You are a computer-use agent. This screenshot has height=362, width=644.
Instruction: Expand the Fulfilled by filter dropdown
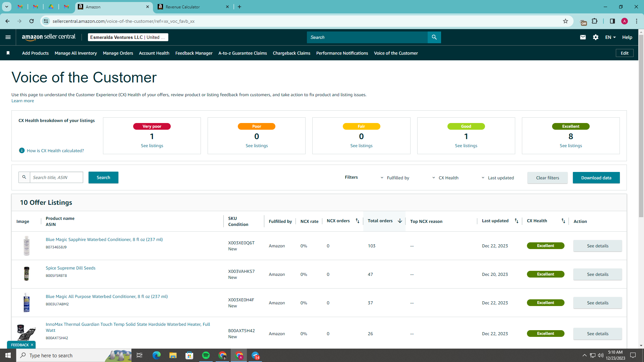pyautogui.click(x=395, y=178)
